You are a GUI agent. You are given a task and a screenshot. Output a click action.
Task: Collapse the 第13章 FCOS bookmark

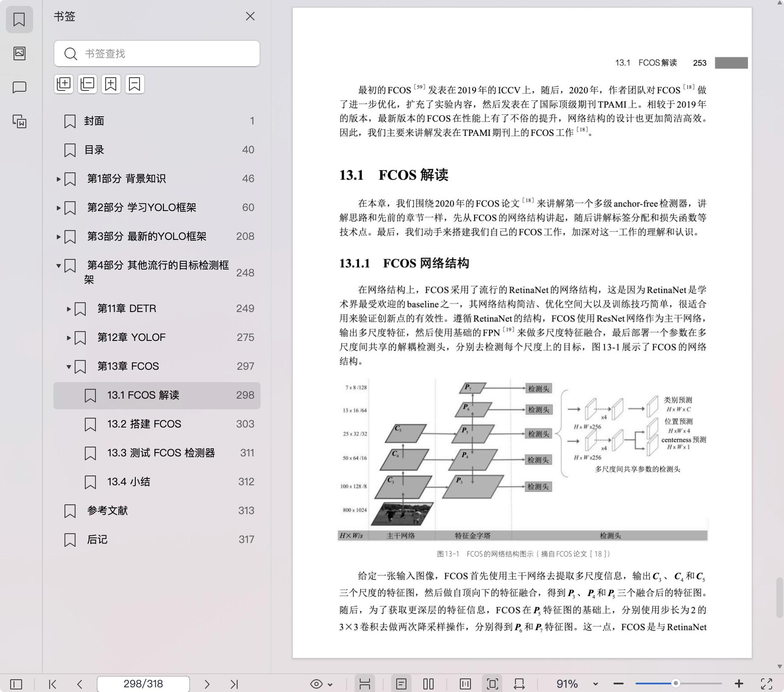click(x=69, y=367)
